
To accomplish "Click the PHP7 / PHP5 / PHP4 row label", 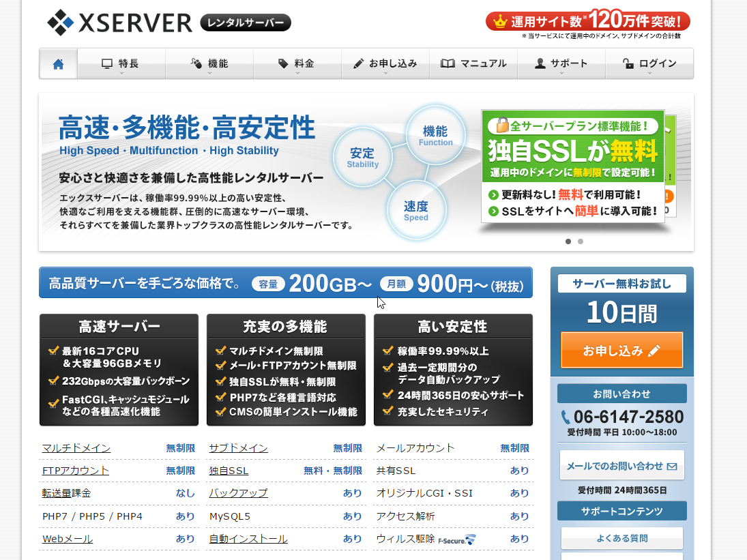I will pyautogui.click(x=92, y=516).
